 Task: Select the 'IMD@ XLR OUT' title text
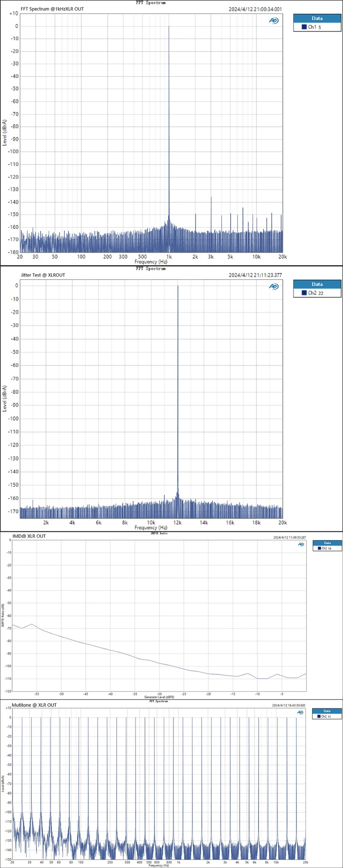[x=29, y=536]
